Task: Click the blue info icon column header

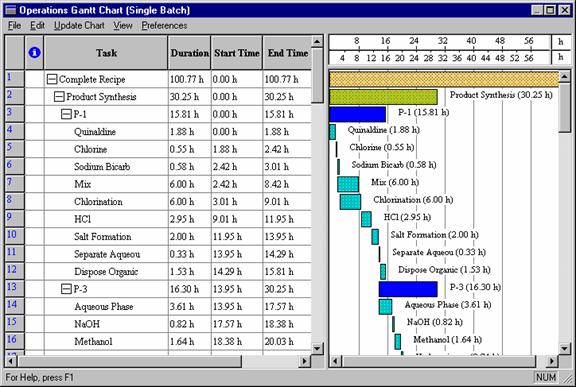Action: tap(34, 53)
